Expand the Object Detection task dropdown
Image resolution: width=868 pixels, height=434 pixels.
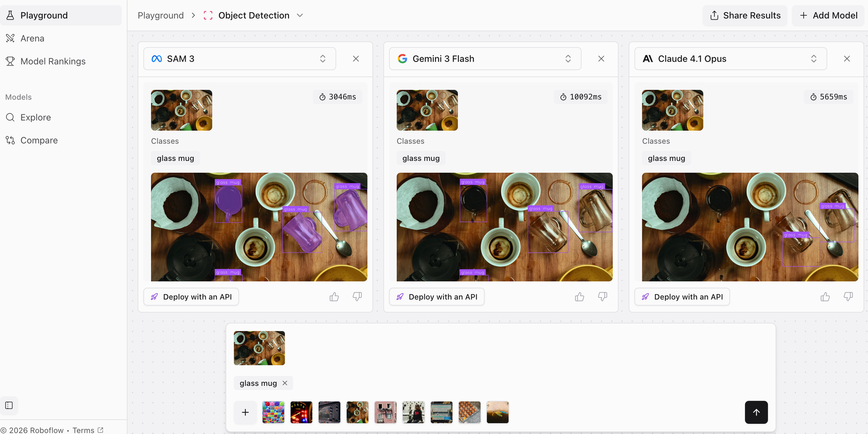coord(299,16)
